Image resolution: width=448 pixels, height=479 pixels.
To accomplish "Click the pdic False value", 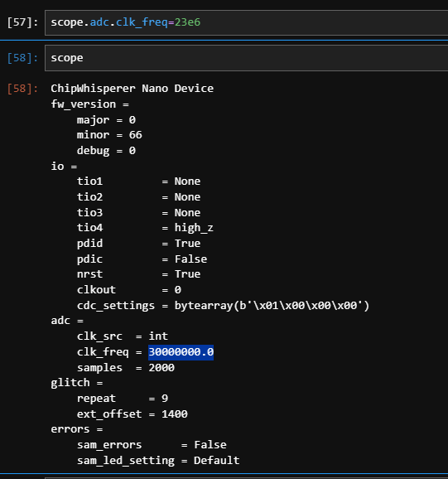I will point(190,259).
